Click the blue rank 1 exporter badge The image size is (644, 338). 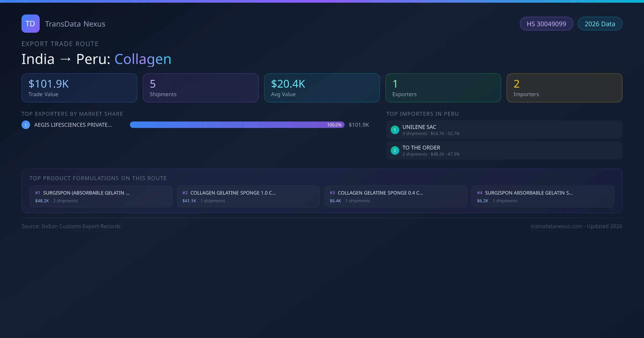point(26,125)
